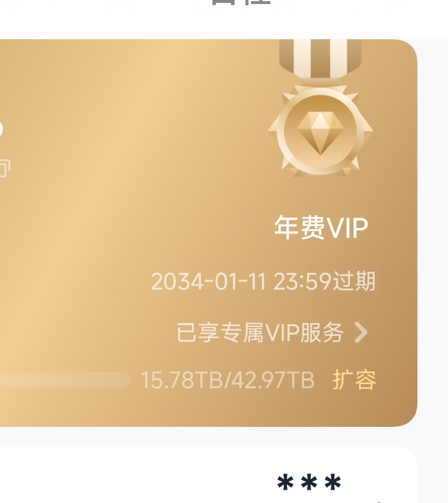Tap the small arrow at the bottom right

tap(379, 502)
